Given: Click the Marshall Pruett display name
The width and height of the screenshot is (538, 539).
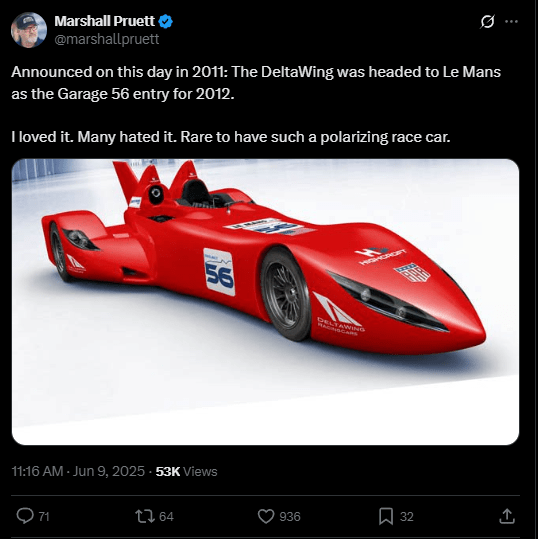Looking at the screenshot, I should tap(105, 21).
